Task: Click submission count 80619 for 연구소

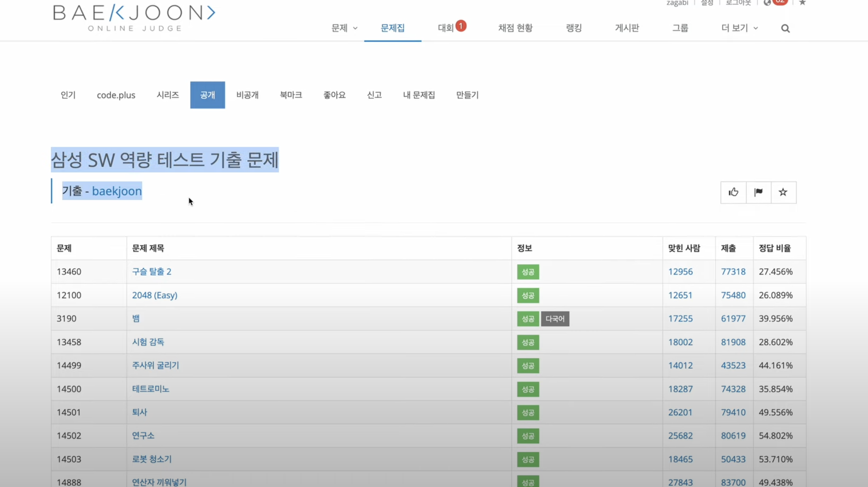Action: tap(733, 436)
